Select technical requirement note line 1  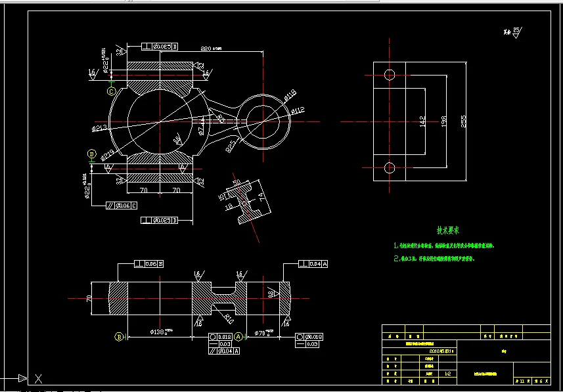444,246
